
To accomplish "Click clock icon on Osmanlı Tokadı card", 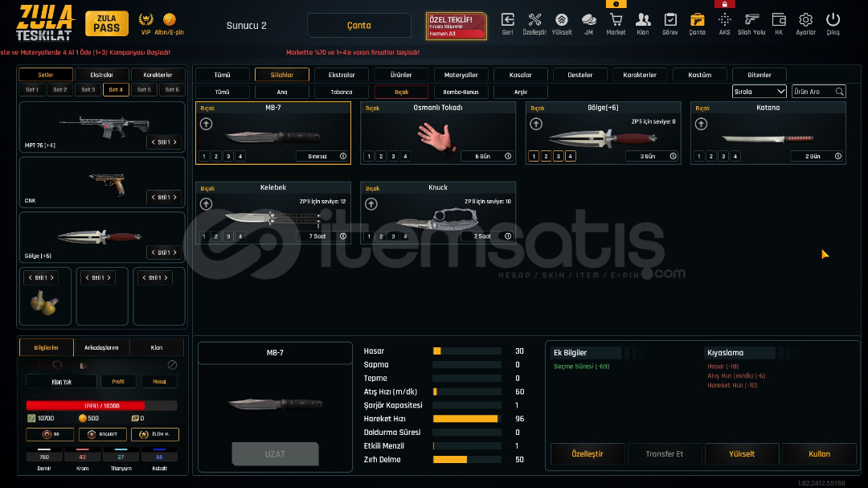I will [508, 156].
